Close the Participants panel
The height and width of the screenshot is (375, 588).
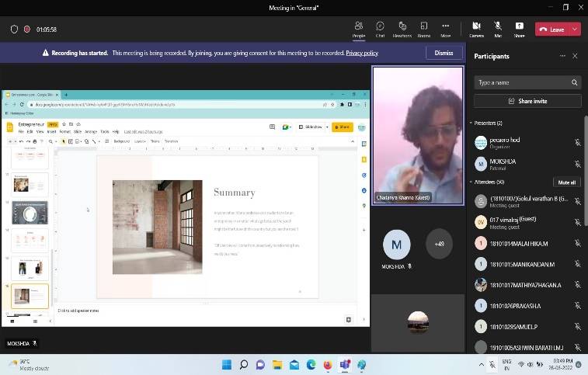[x=575, y=56]
